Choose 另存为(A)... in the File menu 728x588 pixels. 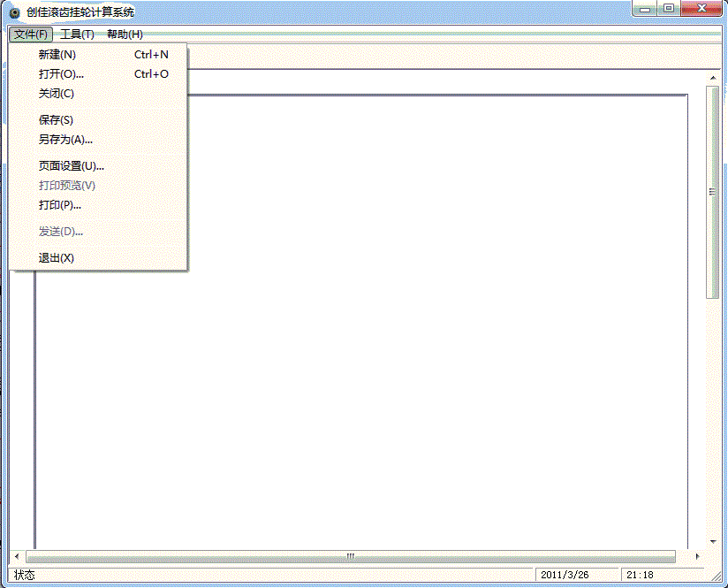tap(65, 140)
